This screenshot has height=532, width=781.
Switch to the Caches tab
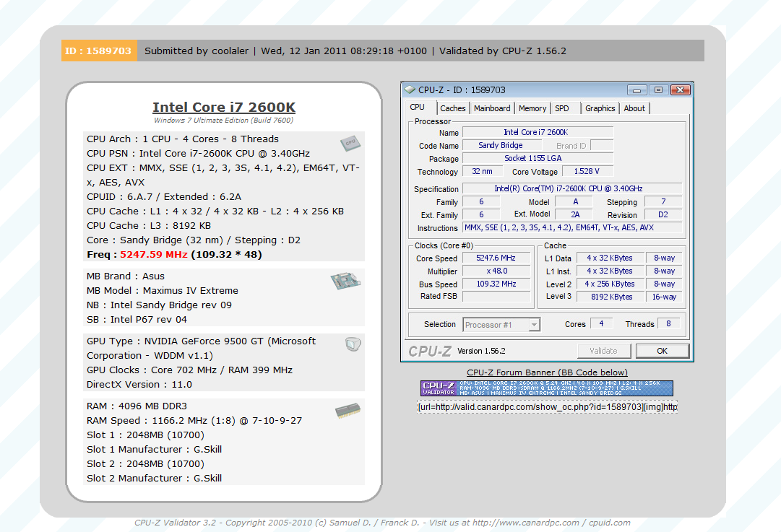[x=453, y=108]
